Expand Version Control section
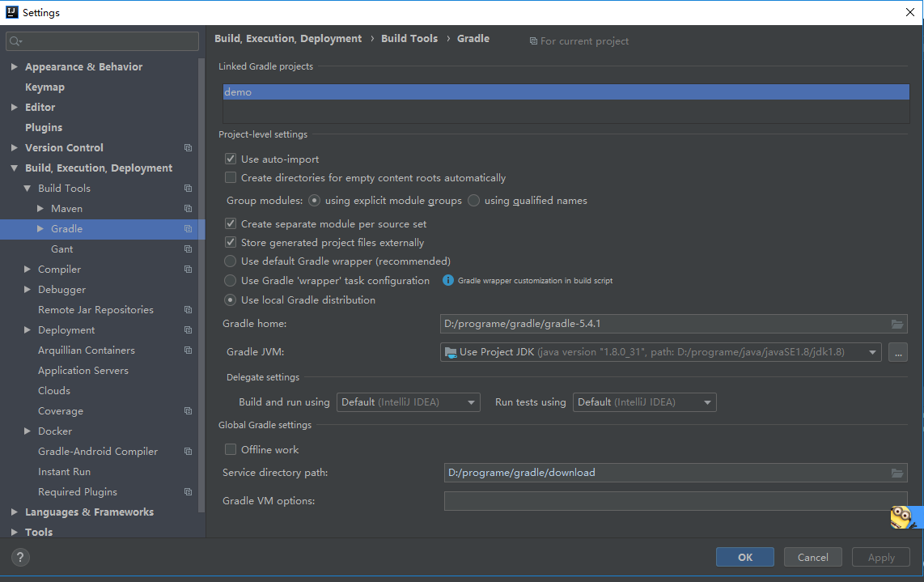Screen dimensions: 924x582 coord(14,147)
